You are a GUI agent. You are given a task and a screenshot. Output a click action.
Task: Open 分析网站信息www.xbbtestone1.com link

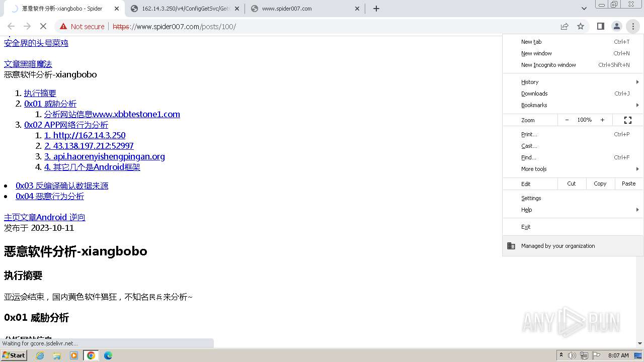click(112, 114)
